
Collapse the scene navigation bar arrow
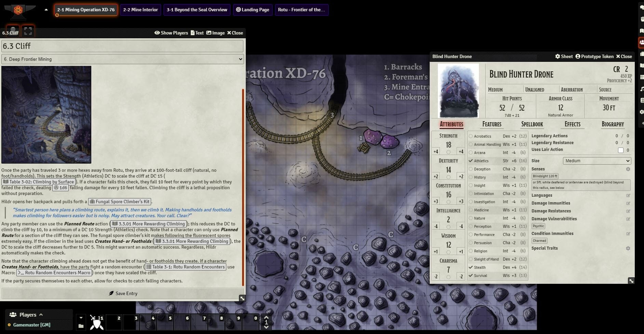pos(46,10)
